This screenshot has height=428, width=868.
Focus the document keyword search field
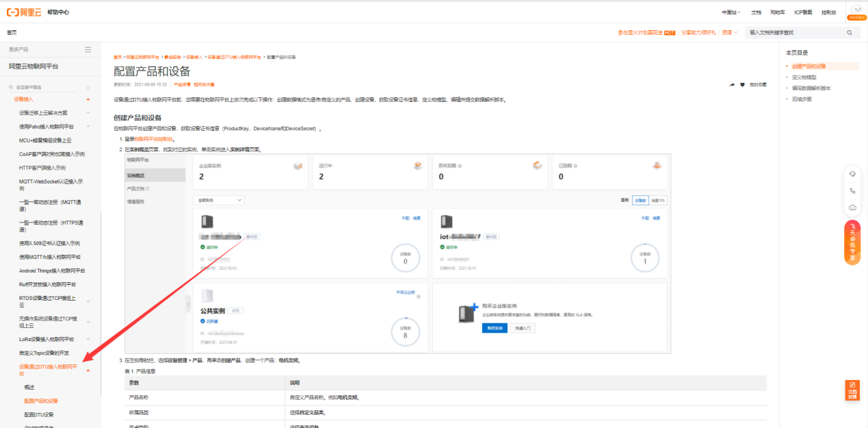click(x=793, y=32)
